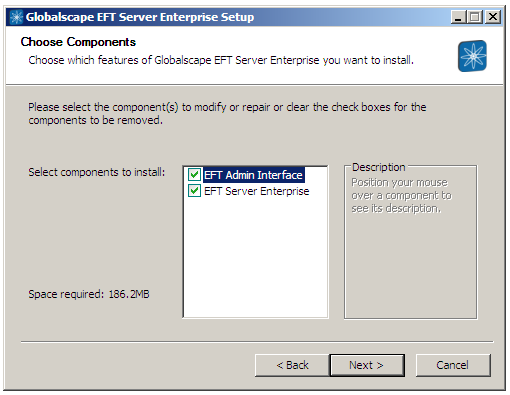Click the Select components to install label

click(97, 172)
